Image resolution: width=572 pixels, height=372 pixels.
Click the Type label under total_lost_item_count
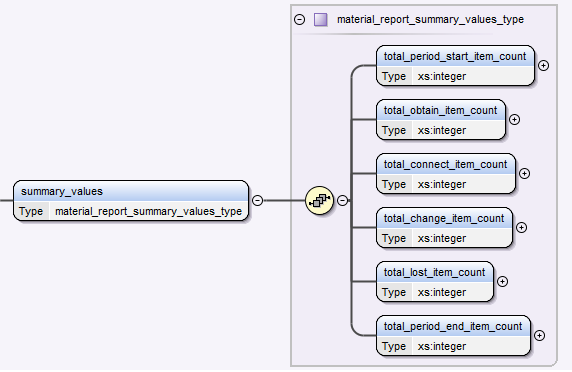[x=394, y=292]
